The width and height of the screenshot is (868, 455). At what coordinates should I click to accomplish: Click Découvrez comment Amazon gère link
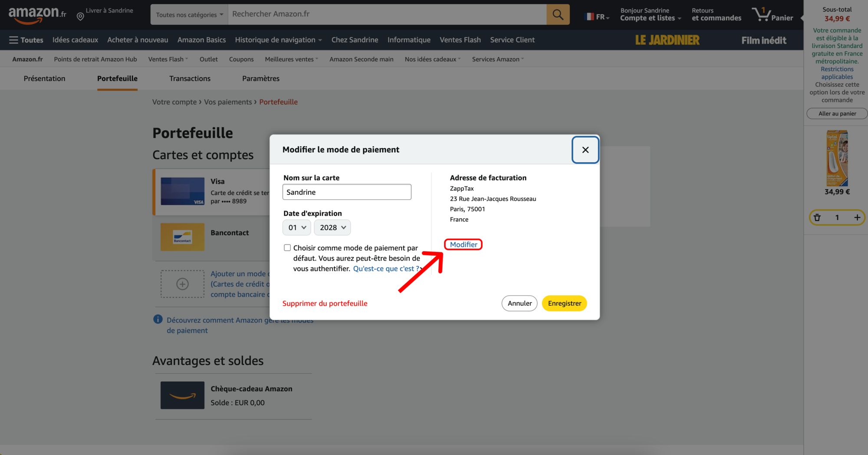coord(240,325)
